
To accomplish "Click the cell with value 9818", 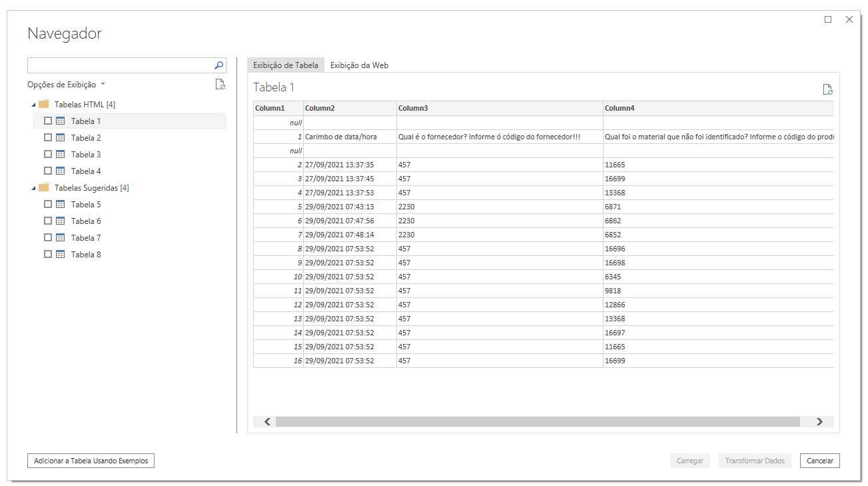I will click(718, 291).
